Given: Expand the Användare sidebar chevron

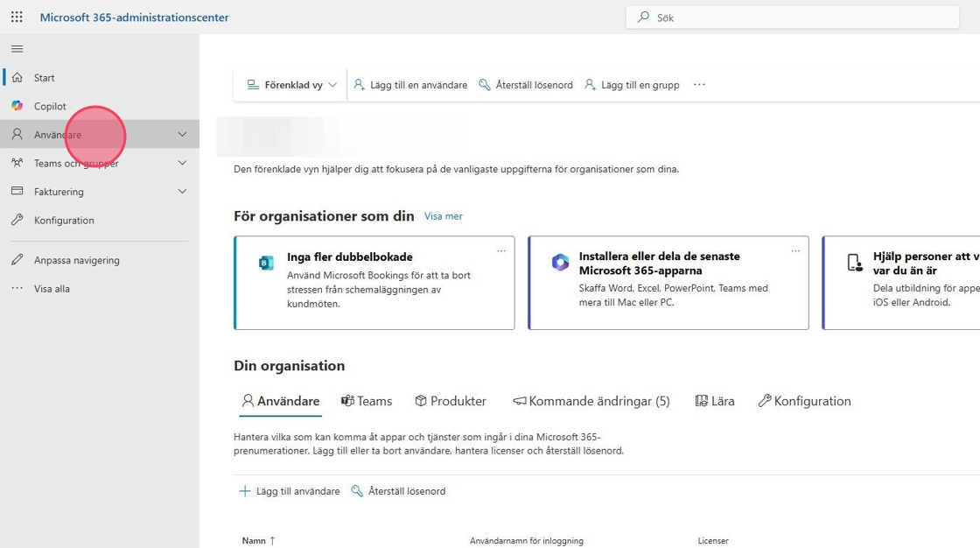Looking at the screenshot, I should tap(182, 135).
